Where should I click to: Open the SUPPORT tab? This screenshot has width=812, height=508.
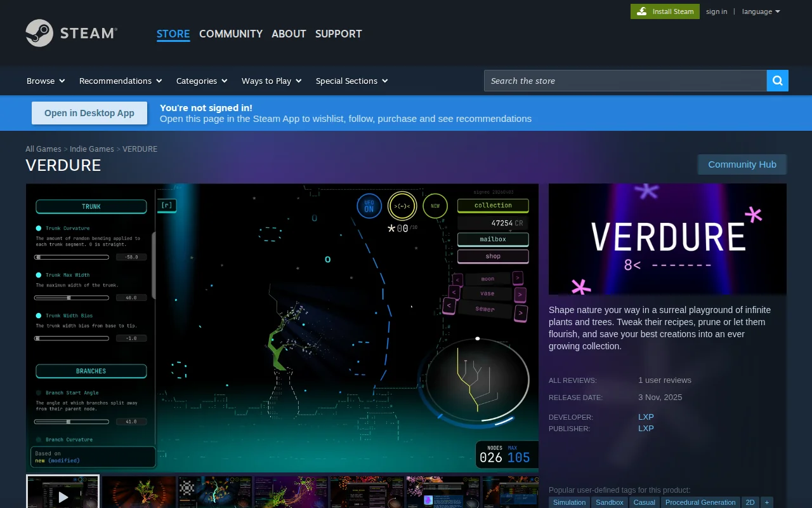pos(339,34)
